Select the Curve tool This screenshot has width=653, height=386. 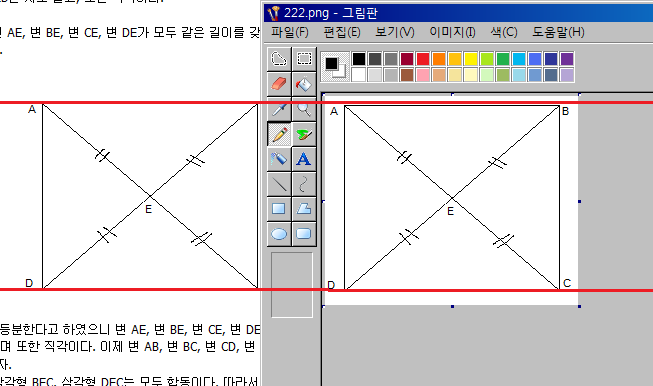click(x=304, y=184)
